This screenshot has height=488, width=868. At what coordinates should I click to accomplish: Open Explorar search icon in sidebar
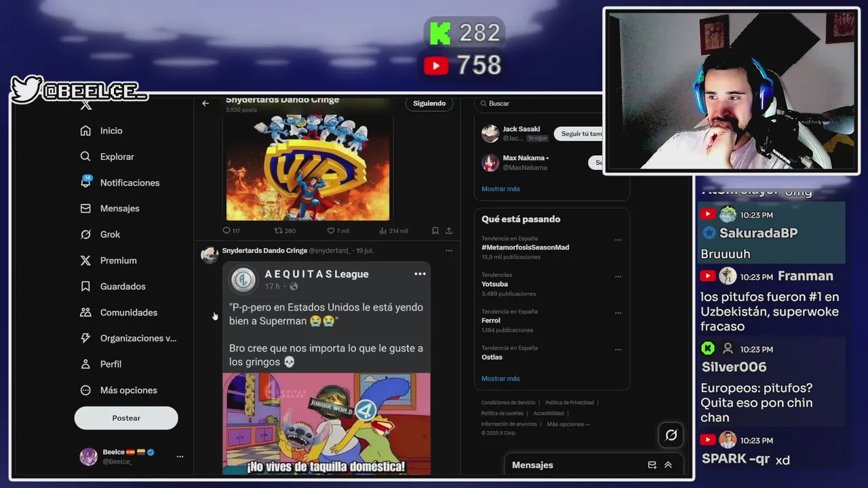pyautogui.click(x=85, y=157)
